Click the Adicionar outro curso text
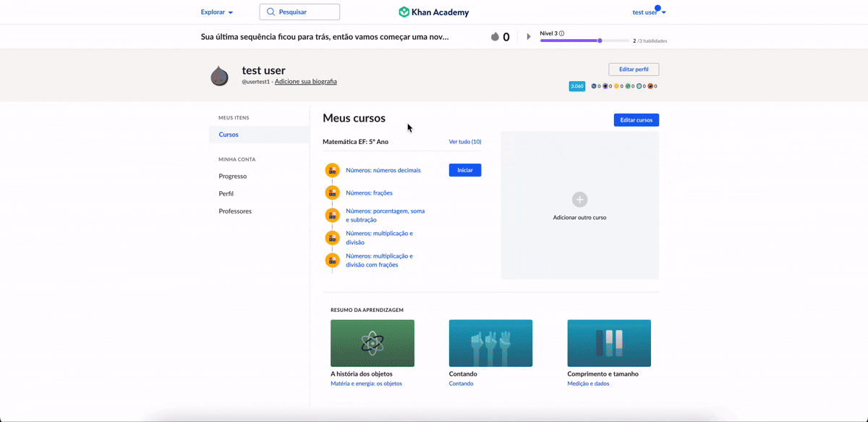Screen dimensions: 868x422 (579, 217)
